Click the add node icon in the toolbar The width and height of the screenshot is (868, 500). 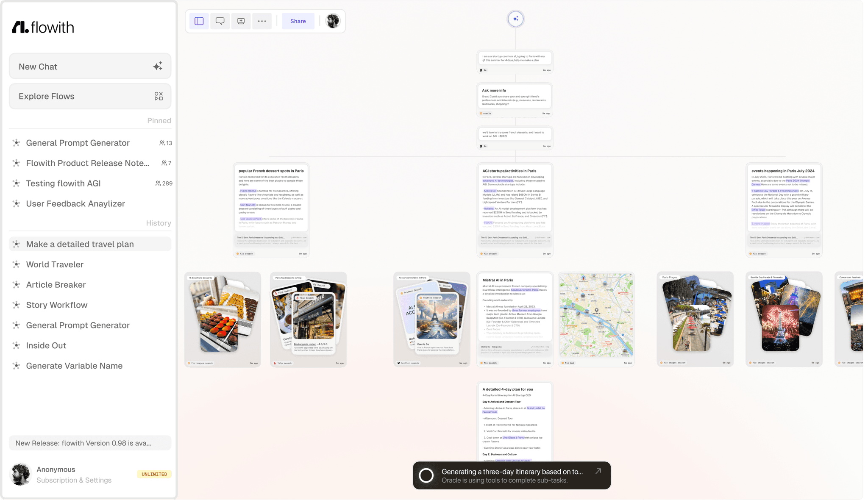tap(241, 21)
